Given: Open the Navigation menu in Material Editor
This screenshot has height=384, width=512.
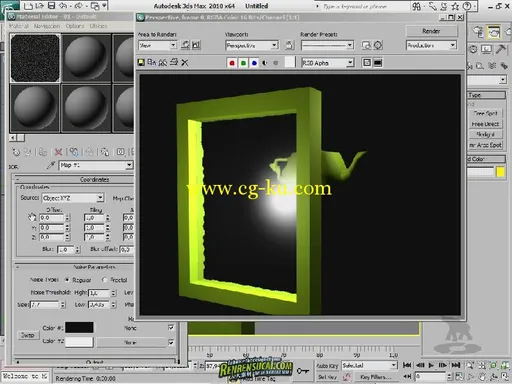Looking at the screenshot, I should [47, 26].
